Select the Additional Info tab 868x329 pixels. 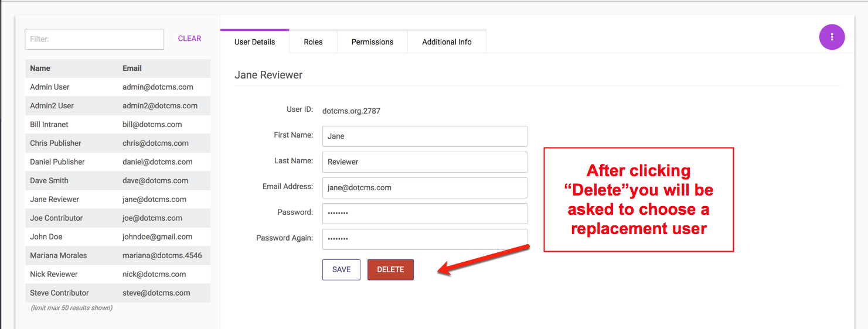point(447,42)
